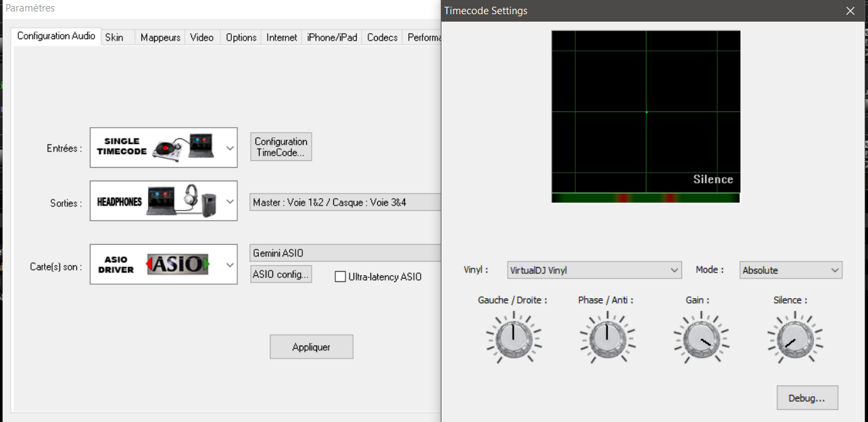Expand the Sorties output dropdown arrow
Viewport: 868px width, 422px height.
(230, 201)
